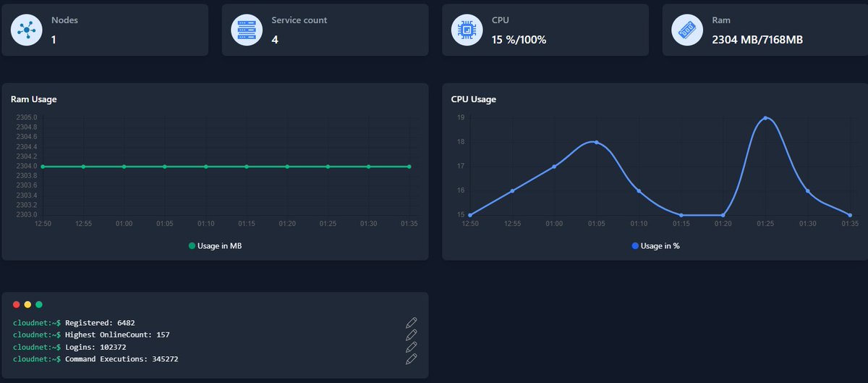Toggle the 'Usage in %' legend entry
Viewport: 868px width, 383px height.
655,246
